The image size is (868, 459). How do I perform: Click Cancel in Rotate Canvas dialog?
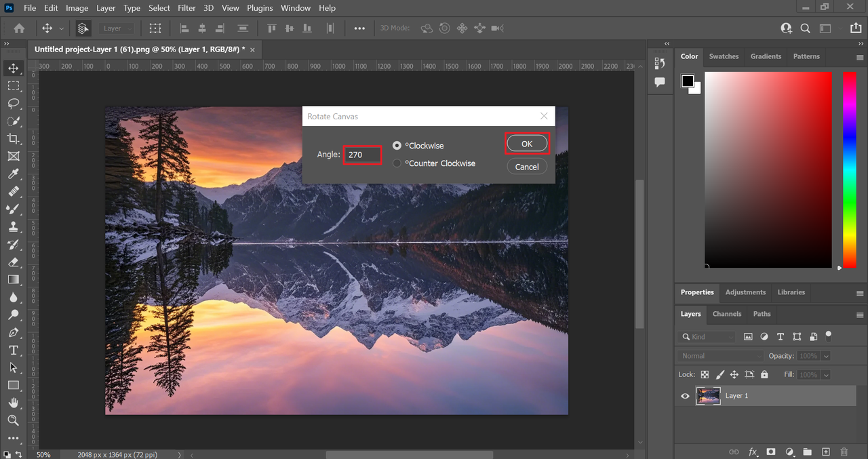coord(527,167)
